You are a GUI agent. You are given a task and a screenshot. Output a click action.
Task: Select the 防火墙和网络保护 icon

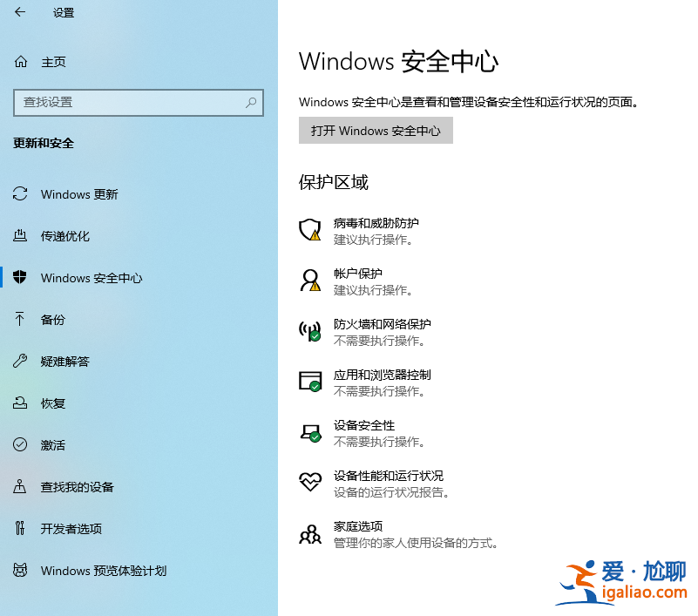click(310, 331)
